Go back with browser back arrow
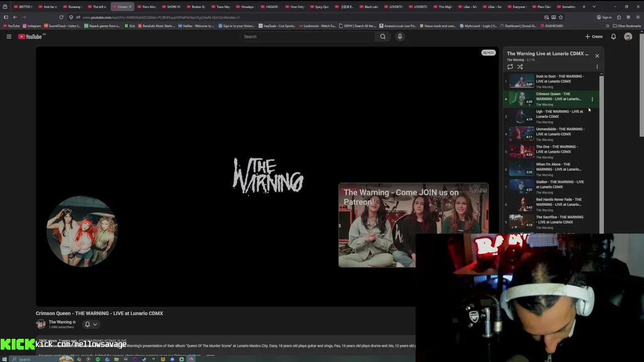The image size is (644, 362). point(15,17)
